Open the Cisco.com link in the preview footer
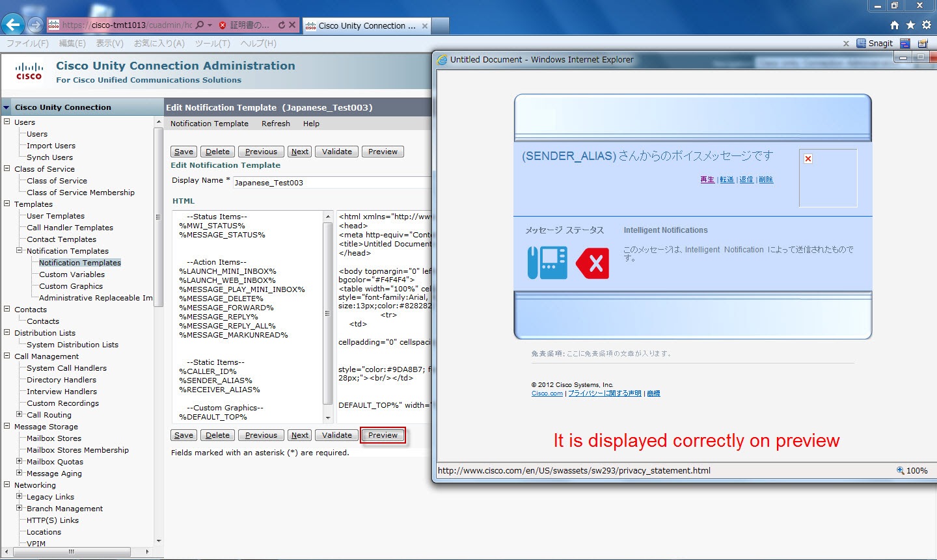Viewport: 937px width, 560px height. [547, 393]
